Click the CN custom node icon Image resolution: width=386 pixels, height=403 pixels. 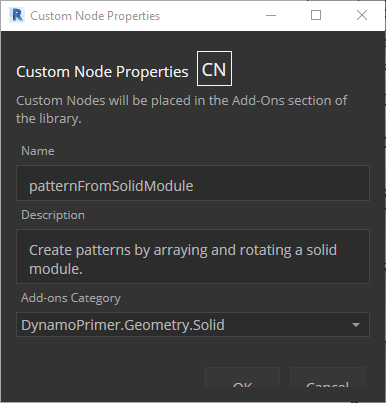214,69
